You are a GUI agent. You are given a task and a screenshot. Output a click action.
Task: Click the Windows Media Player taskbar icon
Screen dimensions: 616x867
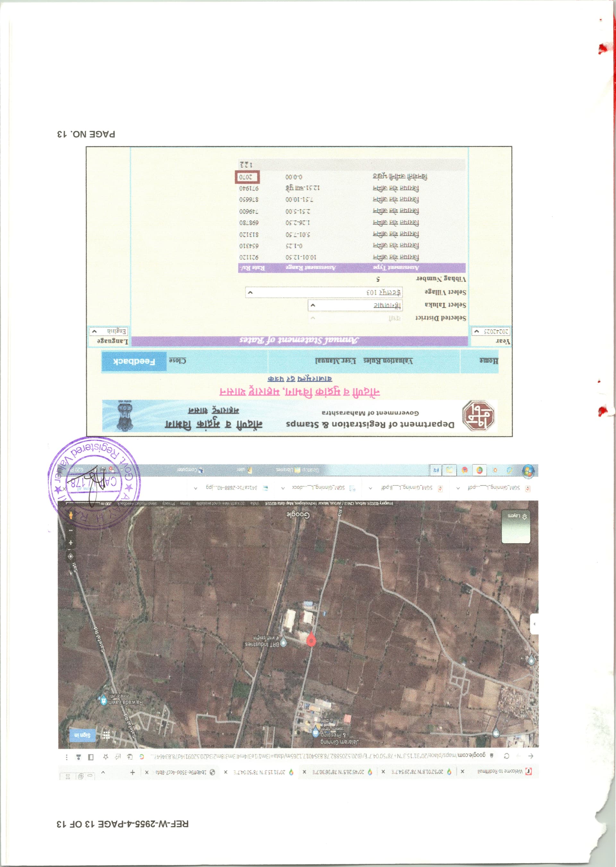click(x=495, y=471)
